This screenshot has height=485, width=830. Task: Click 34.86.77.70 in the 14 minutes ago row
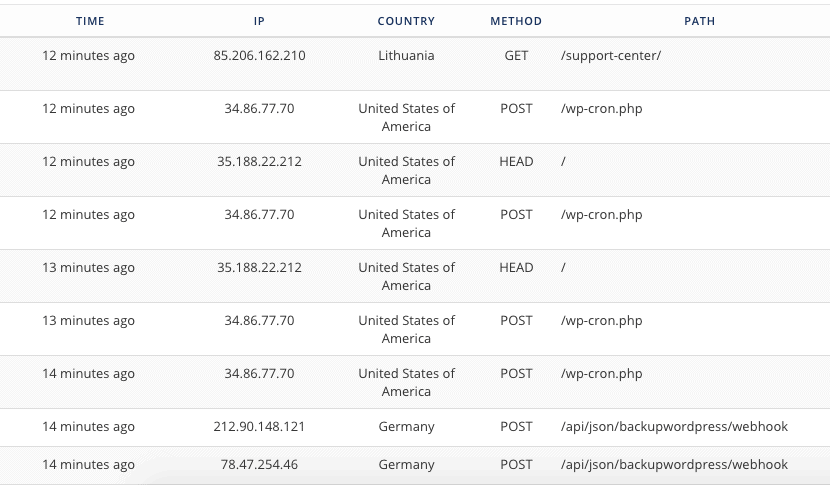click(259, 373)
